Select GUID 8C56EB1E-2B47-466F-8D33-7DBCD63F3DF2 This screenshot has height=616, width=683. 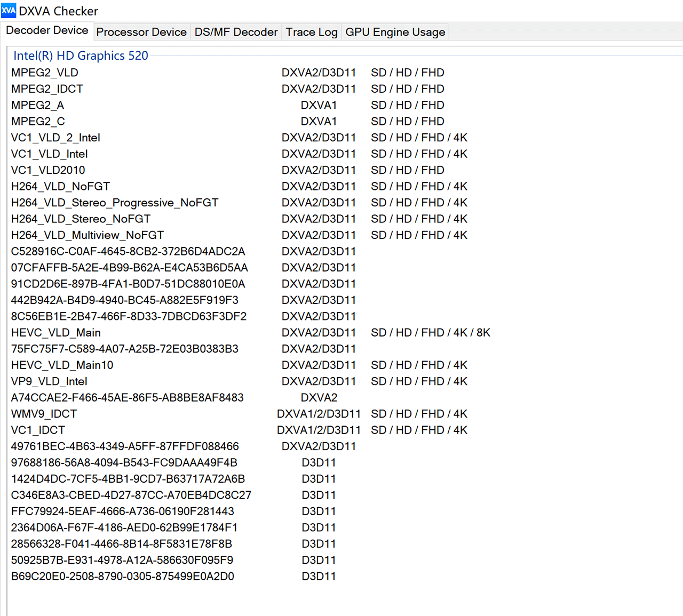129,316
